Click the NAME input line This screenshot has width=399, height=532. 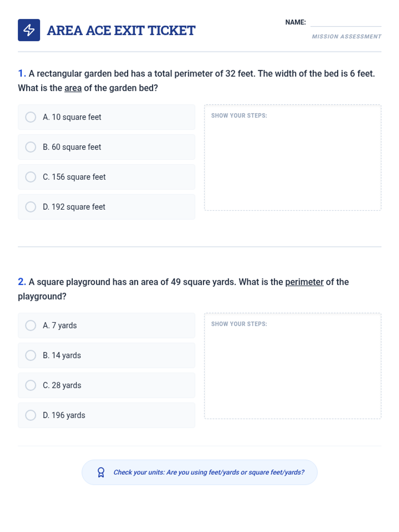click(345, 23)
